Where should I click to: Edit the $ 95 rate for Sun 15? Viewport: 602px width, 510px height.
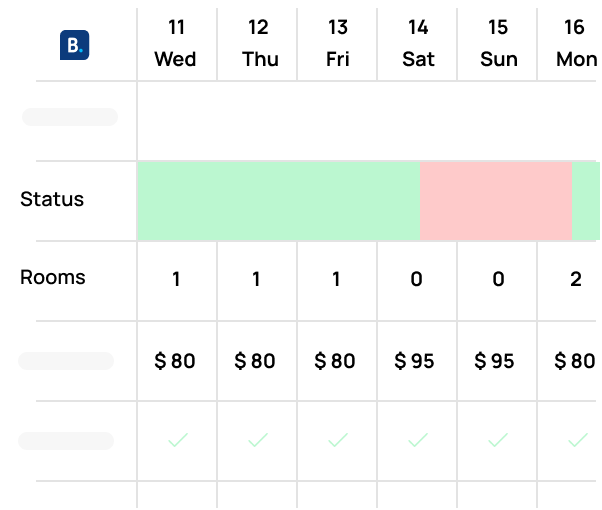494,361
